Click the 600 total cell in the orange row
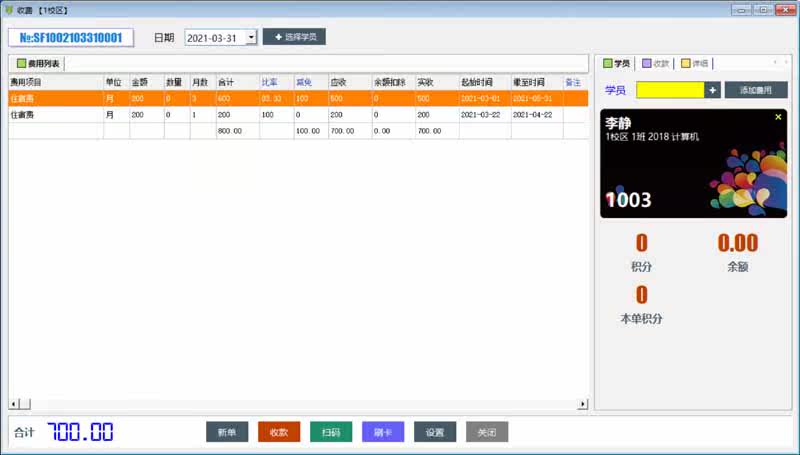The image size is (800, 455). click(238, 98)
